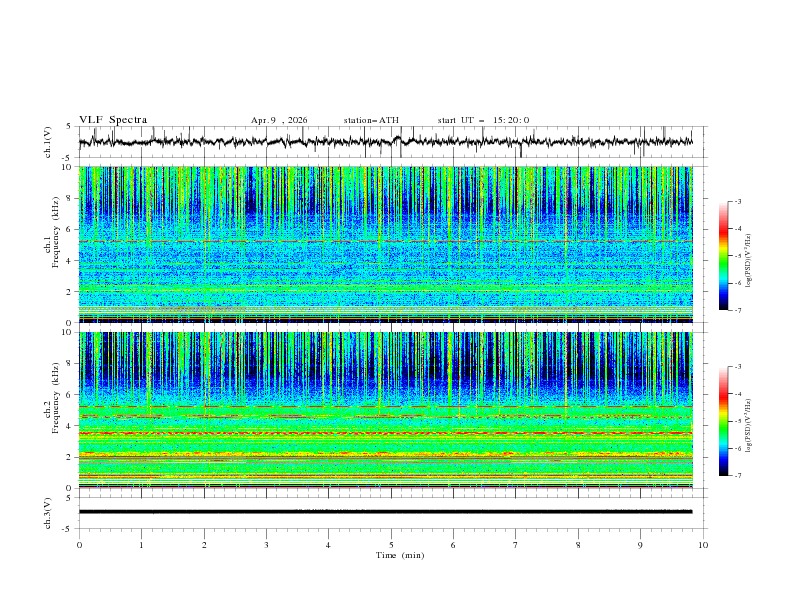Click the time axis tick label "10"
The width and height of the screenshot is (792, 612).
point(703,545)
